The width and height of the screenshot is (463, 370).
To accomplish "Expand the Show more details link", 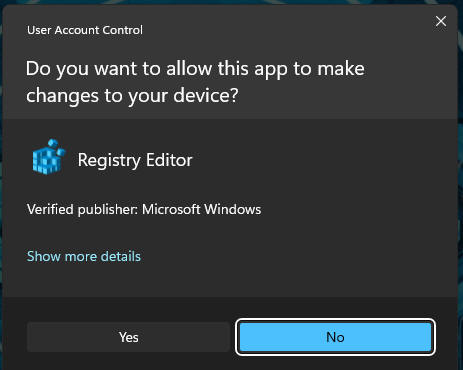I will [84, 256].
